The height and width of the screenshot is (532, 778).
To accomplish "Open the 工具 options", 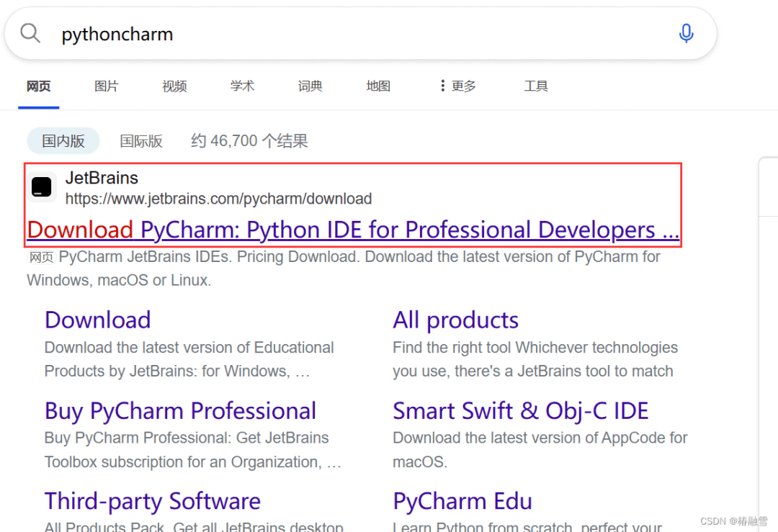I will [x=536, y=86].
